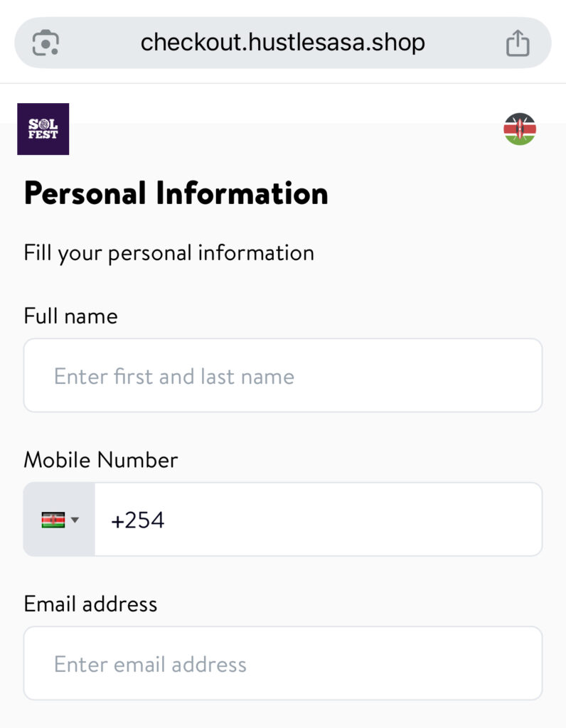
Task: Open the page menu icon left of the URL
Action: (46, 43)
